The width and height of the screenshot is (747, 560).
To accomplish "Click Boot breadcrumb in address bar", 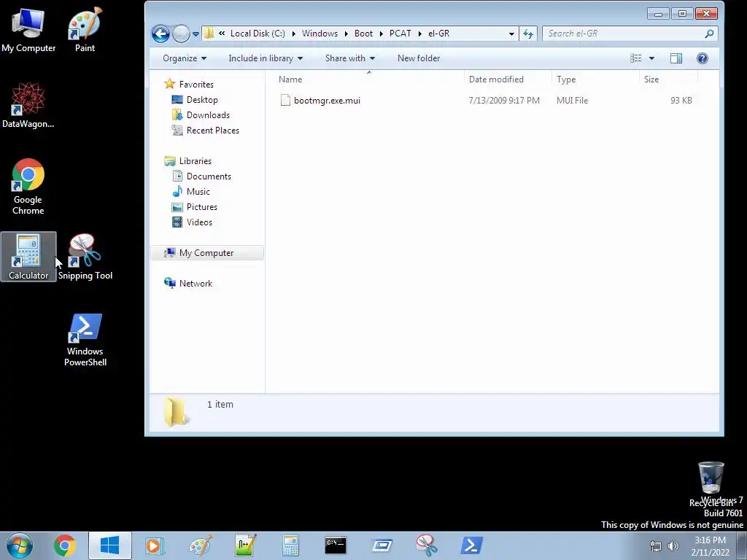I will click(363, 34).
